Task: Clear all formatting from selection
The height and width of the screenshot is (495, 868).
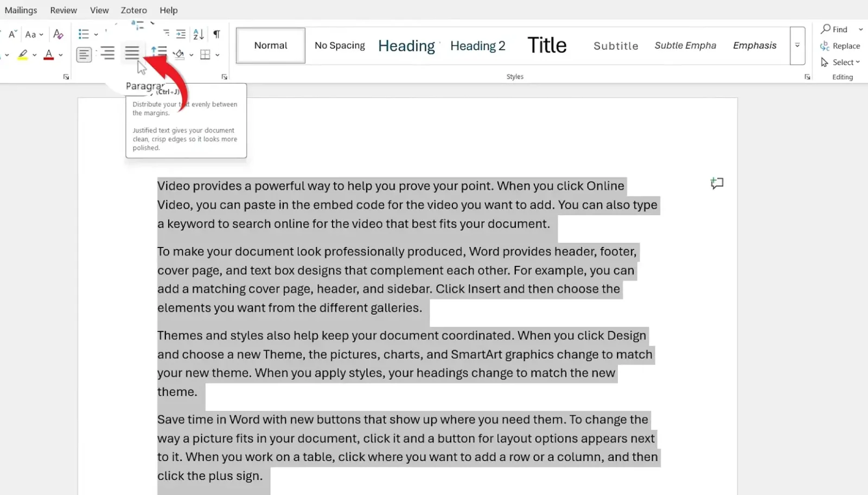Action: tap(58, 34)
